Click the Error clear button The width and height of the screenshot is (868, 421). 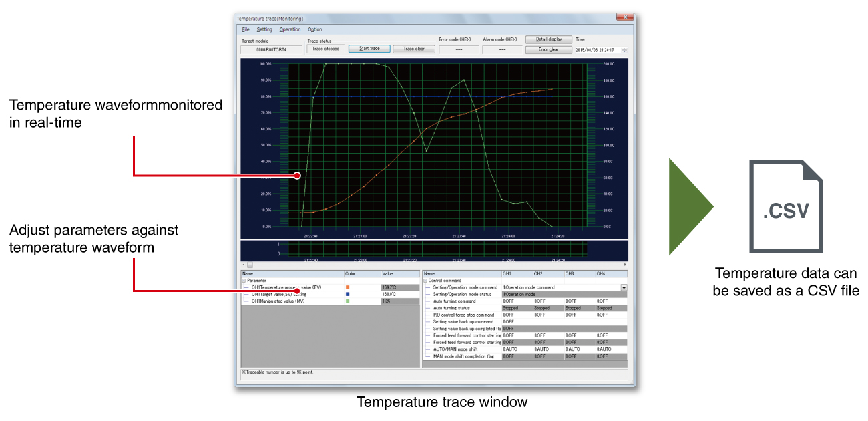(x=549, y=49)
